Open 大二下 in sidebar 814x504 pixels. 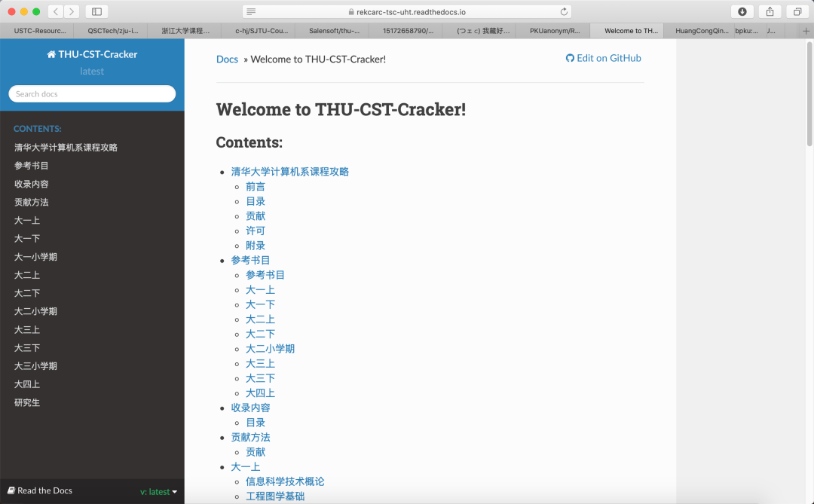27,293
